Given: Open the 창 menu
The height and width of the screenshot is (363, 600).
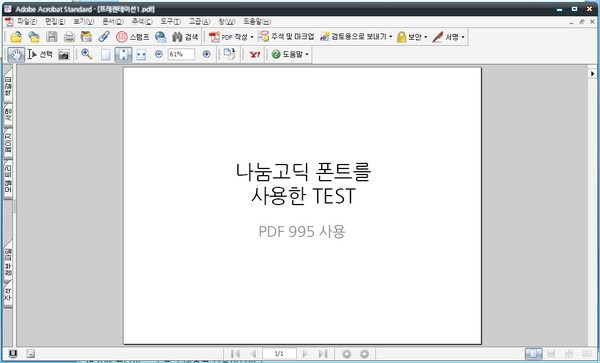Looking at the screenshot, I should [227, 21].
